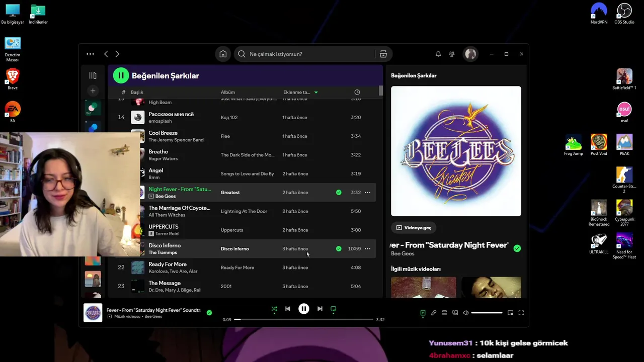644x362 pixels.
Task: Open the Eklenme tarihi sort dropdown
Action: [x=300, y=93]
